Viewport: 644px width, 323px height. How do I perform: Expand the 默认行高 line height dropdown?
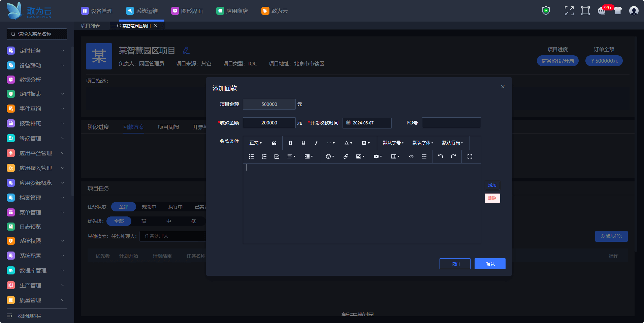(452, 143)
